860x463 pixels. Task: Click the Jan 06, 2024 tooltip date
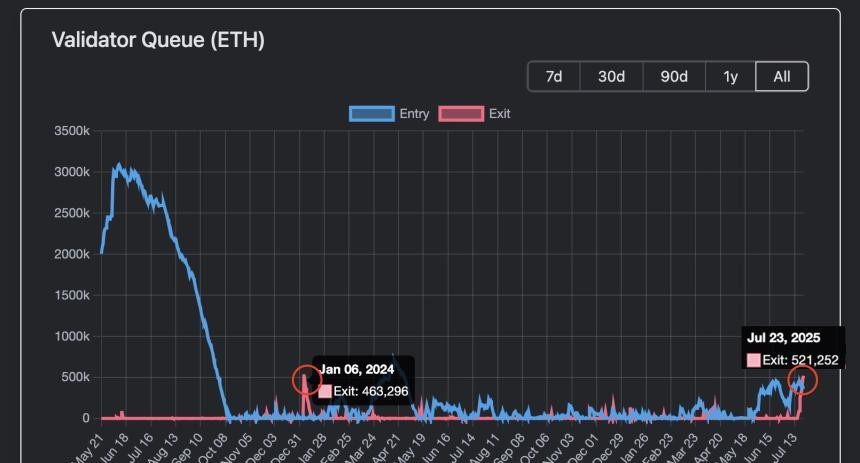(357, 369)
